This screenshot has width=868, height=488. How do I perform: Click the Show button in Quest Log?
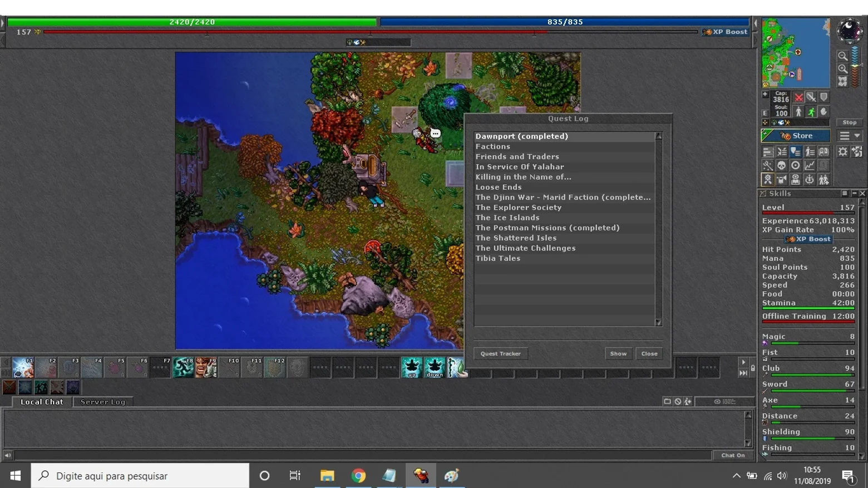618,353
